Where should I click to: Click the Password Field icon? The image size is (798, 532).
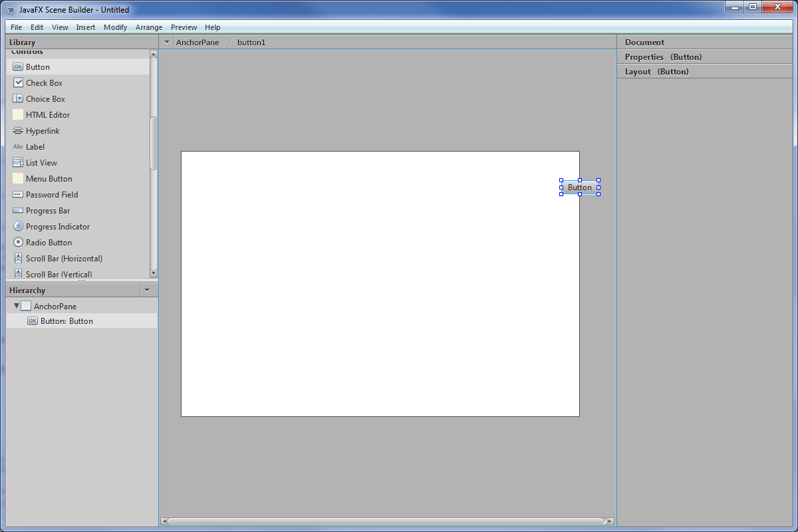coord(18,194)
